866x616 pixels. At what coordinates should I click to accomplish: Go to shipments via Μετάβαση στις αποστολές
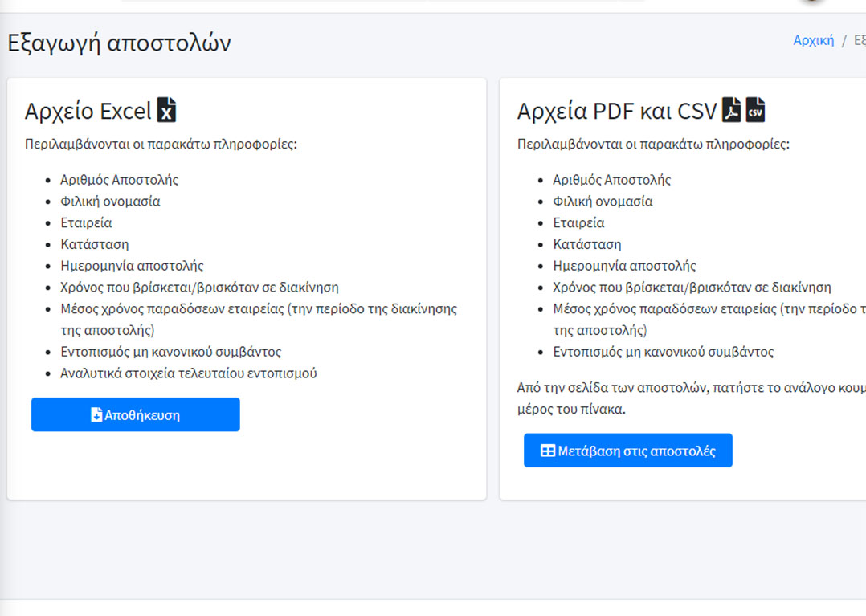[x=628, y=451]
